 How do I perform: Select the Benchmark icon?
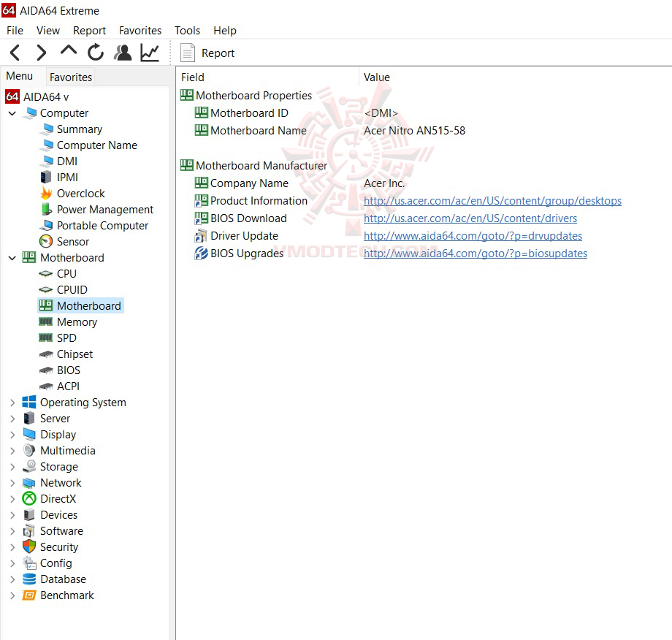tap(29, 595)
